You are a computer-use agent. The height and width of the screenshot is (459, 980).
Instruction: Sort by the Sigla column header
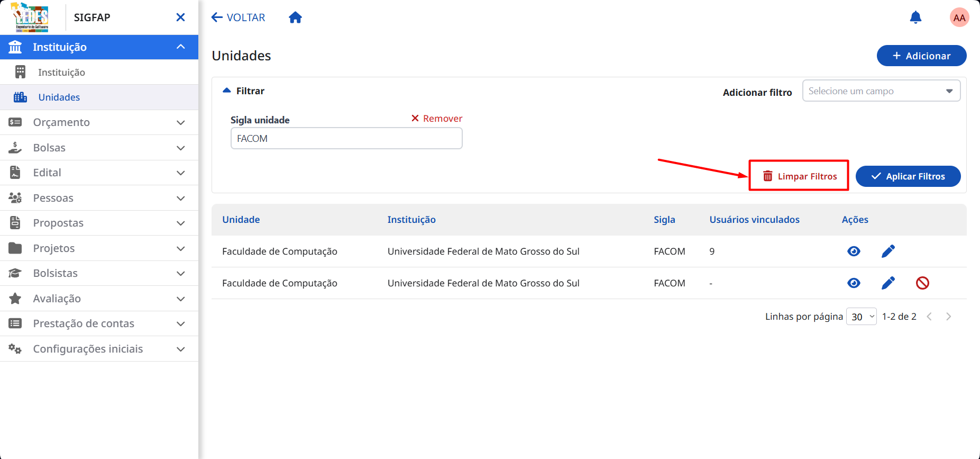coord(664,220)
